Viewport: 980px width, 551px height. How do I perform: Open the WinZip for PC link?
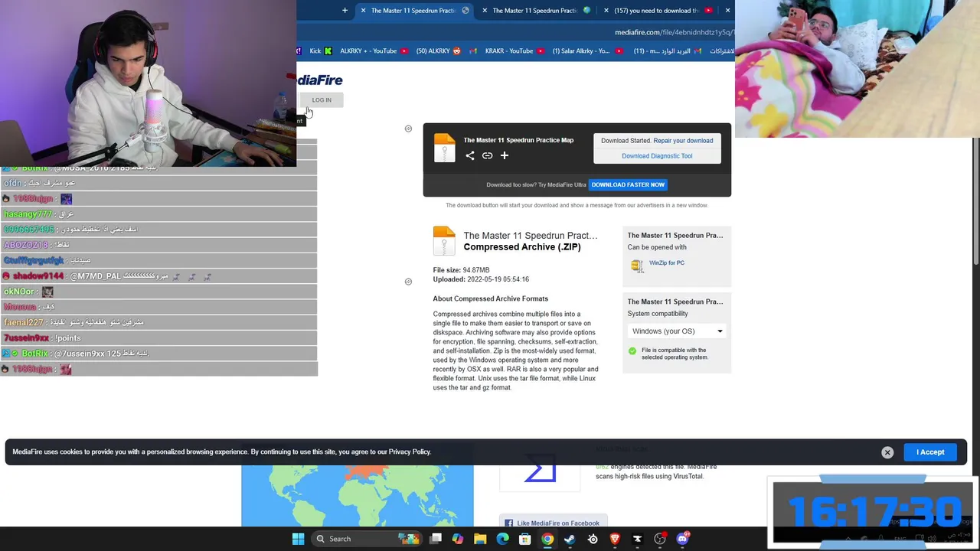pyautogui.click(x=667, y=263)
